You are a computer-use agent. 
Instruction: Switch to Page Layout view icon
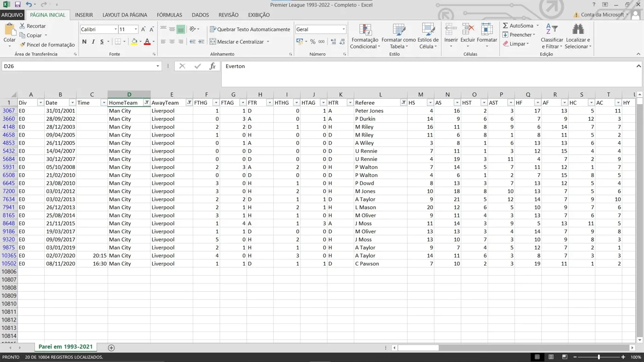pyautogui.click(x=551, y=357)
